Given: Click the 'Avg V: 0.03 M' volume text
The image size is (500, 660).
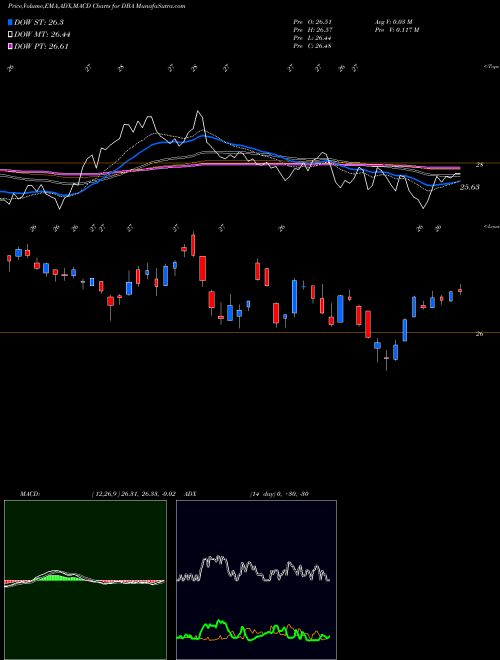Looking at the screenshot, I should click(394, 22).
